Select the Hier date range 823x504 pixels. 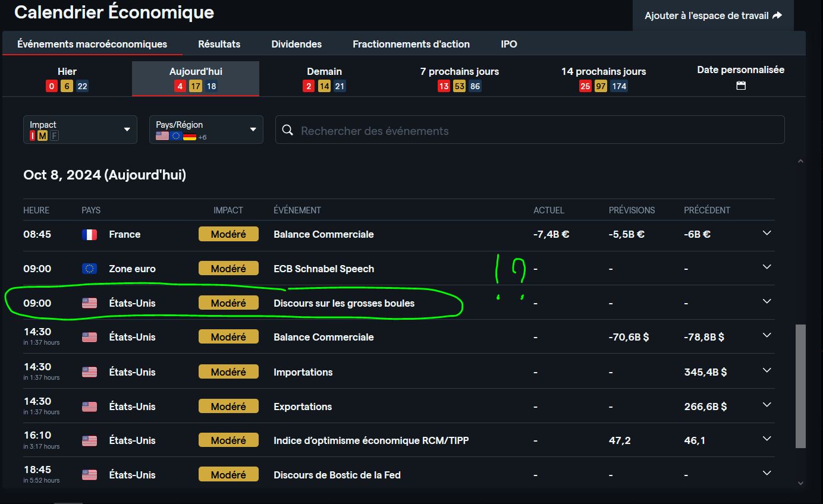coord(67,78)
